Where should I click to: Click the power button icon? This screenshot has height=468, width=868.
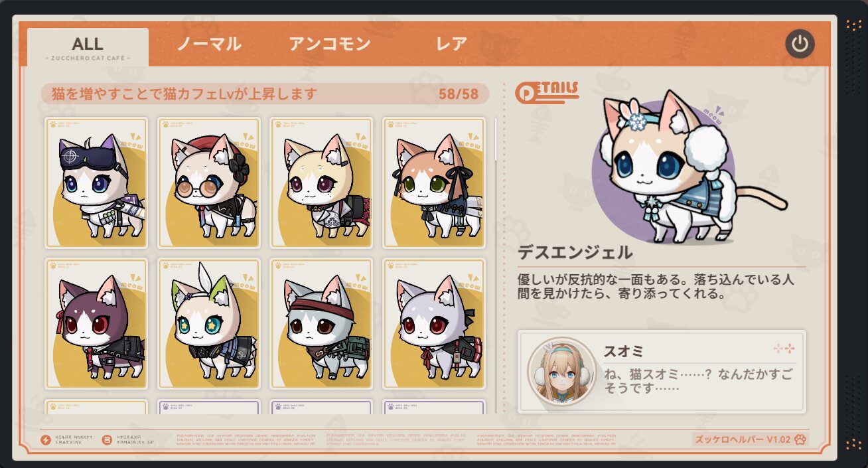coord(800,44)
